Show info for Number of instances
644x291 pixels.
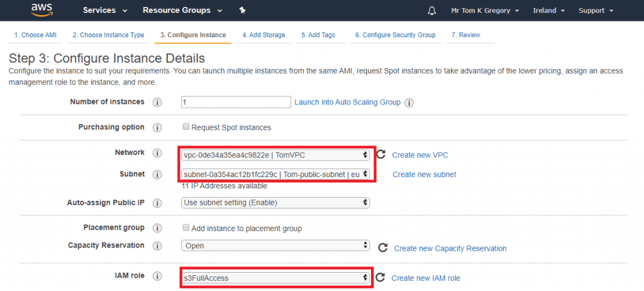click(x=157, y=102)
